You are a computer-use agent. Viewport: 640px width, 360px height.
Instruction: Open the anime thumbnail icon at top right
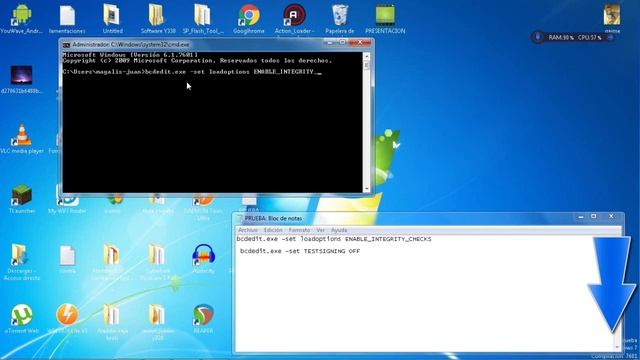tap(612, 14)
